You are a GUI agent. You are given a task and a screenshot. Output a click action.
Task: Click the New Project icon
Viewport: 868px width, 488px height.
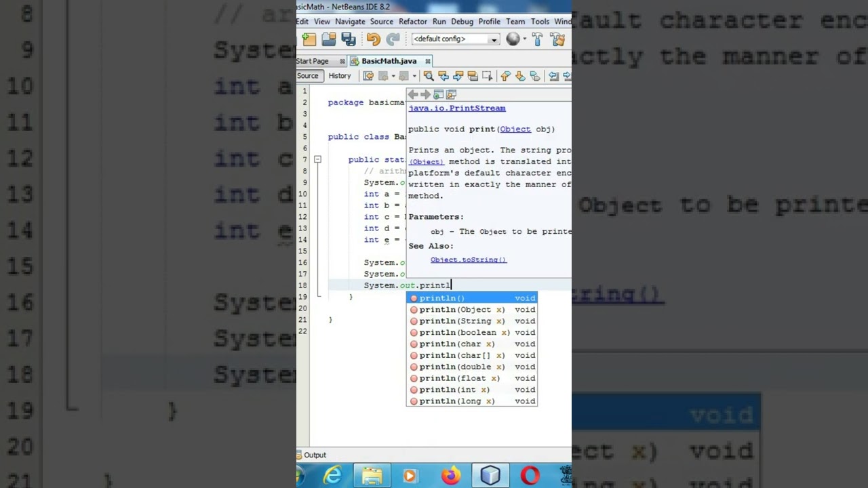coord(309,39)
